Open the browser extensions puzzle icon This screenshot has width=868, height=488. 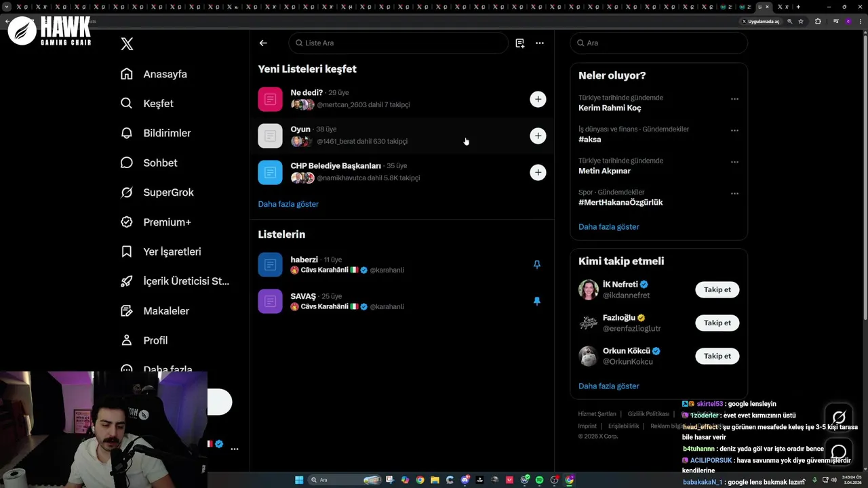[x=818, y=22]
